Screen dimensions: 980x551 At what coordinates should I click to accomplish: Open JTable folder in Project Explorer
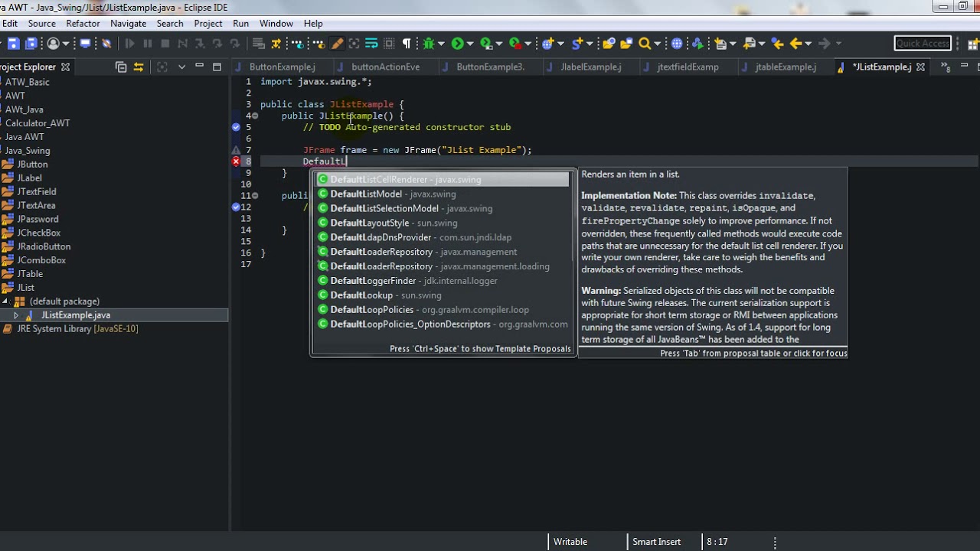30,274
